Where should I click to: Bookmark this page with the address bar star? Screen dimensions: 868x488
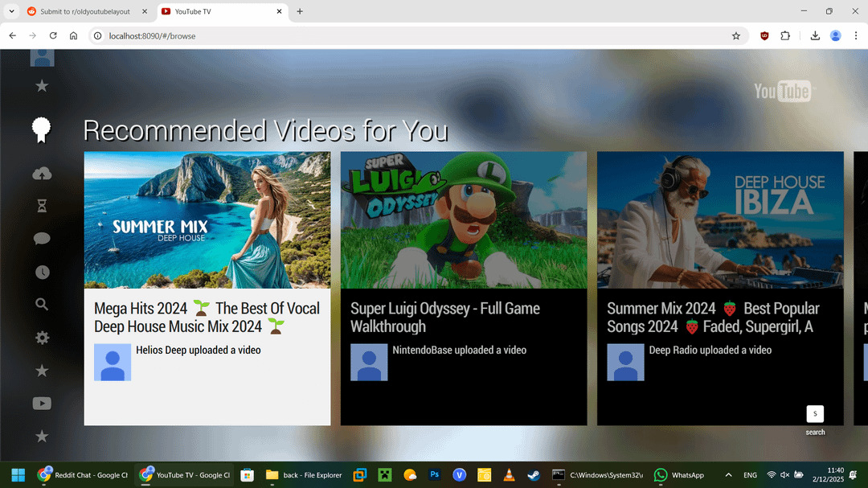[735, 36]
